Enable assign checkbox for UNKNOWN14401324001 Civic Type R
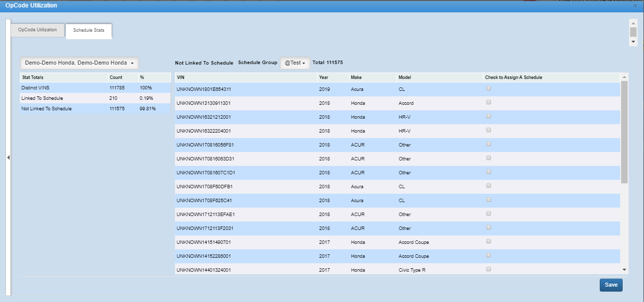Viewport: 644px width, 302px height. 489,269
